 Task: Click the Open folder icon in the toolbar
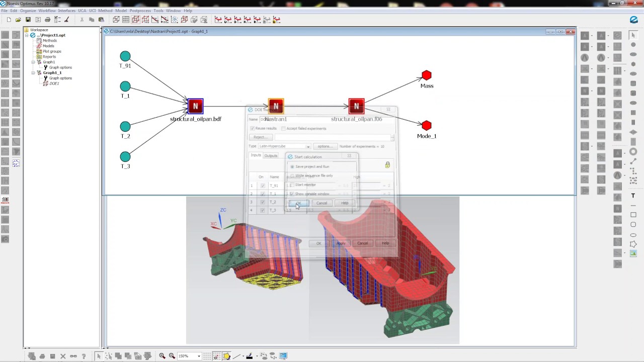(18, 20)
